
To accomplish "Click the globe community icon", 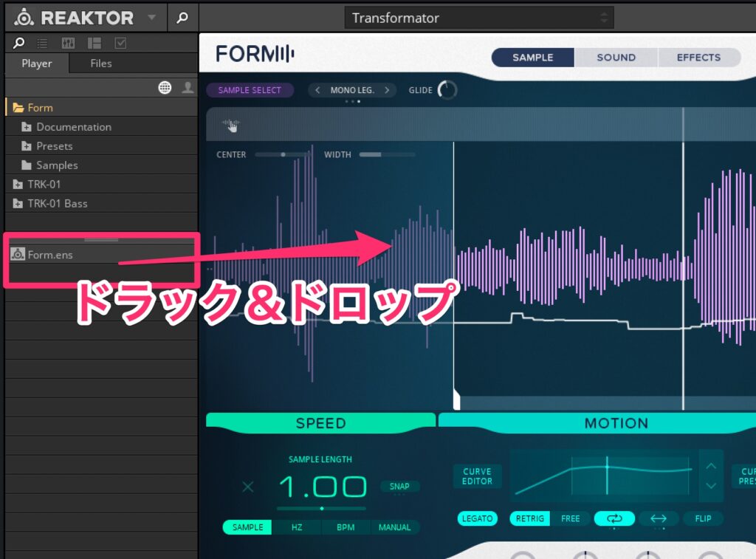I will click(x=165, y=88).
